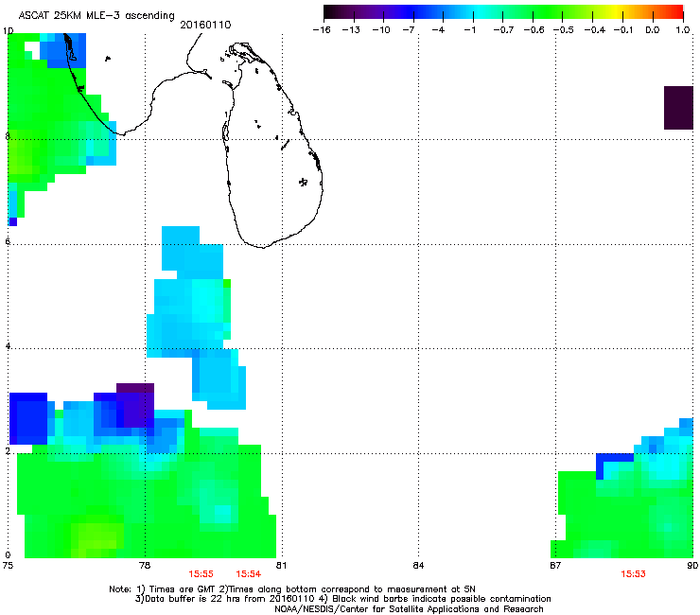Click the color scale bar legend
The height and width of the screenshot is (615, 700).
click(503, 12)
